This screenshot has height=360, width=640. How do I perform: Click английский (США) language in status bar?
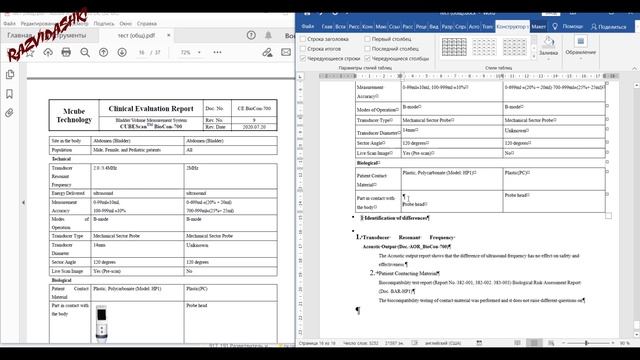click(x=444, y=343)
